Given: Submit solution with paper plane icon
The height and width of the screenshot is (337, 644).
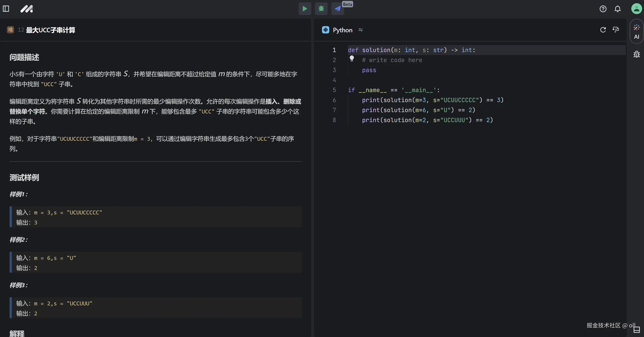Looking at the screenshot, I should click(x=337, y=9).
